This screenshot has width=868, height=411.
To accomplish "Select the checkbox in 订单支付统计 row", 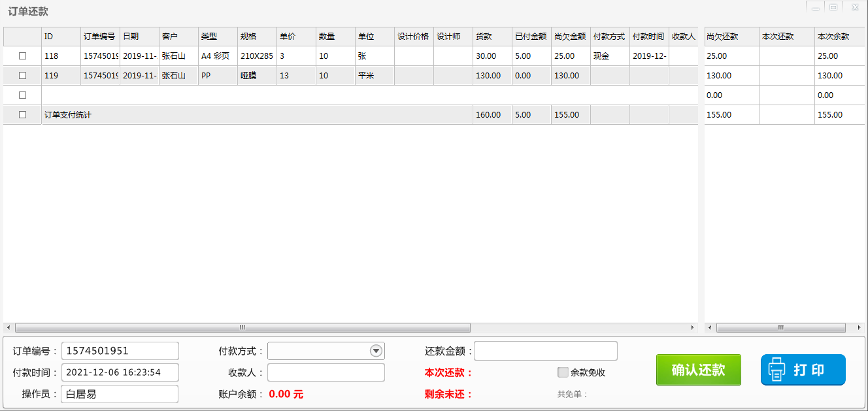I will [x=22, y=115].
